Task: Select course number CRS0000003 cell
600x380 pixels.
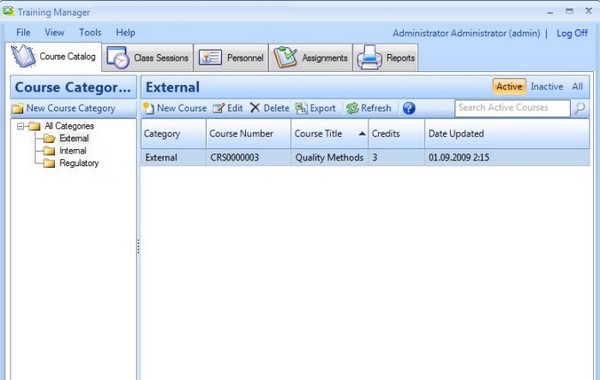Action: 249,157
